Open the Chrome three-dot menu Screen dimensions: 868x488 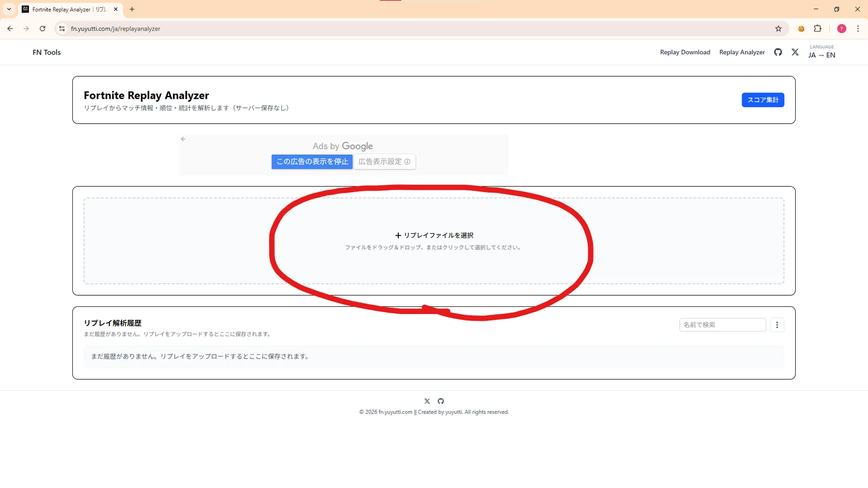(x=858, y=28)
